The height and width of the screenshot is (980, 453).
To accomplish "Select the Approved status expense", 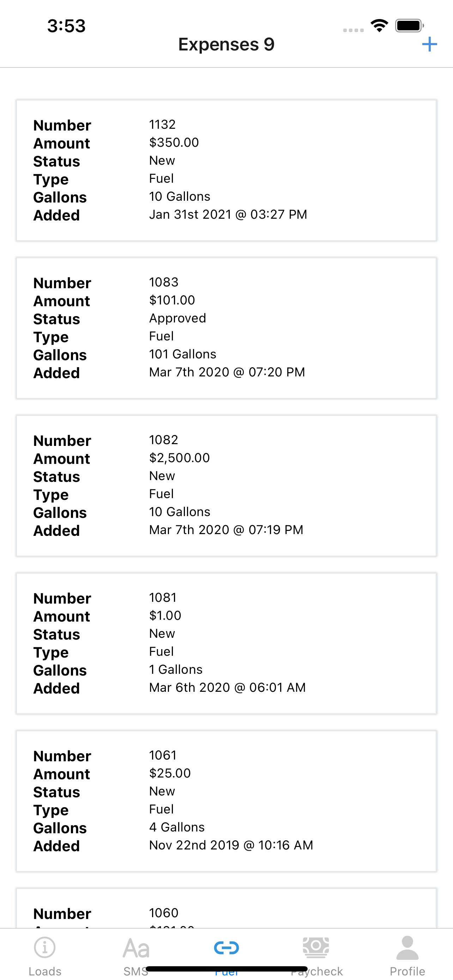I will pyautogui.click(x=177, y=319).
